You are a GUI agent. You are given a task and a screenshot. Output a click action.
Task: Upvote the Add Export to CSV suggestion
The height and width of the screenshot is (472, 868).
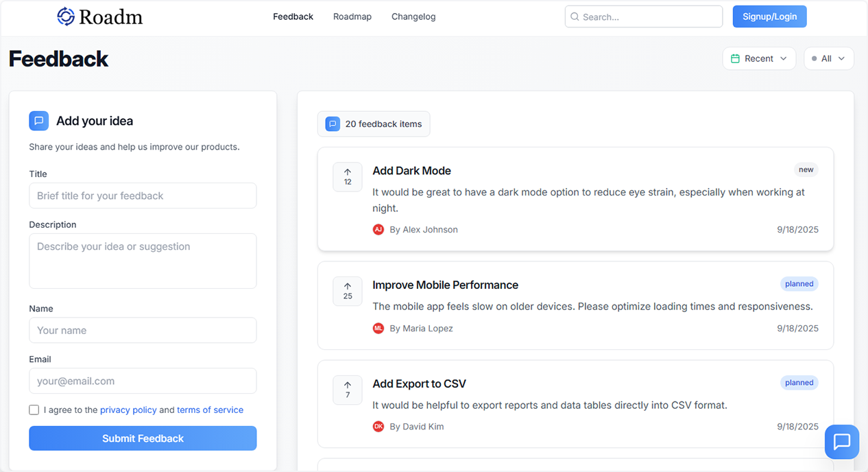[348, 389]
